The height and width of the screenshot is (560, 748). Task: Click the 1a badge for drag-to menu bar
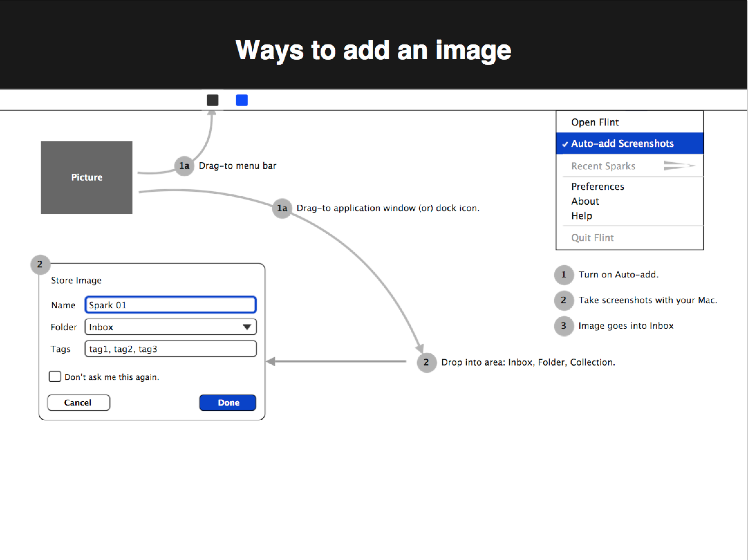[184, 166]
